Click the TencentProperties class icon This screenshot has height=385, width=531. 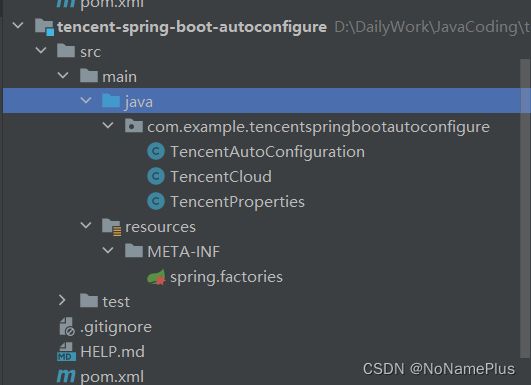click(x=156, y=201)
